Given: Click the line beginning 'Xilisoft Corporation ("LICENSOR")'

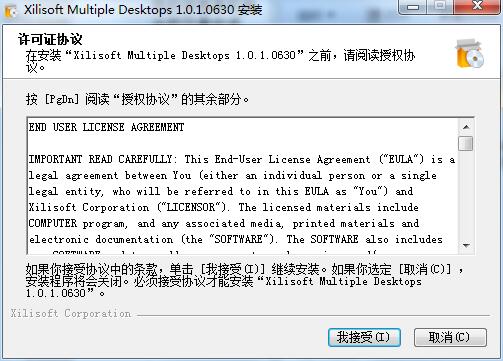Looking at the screenshot, I should 223,207.
